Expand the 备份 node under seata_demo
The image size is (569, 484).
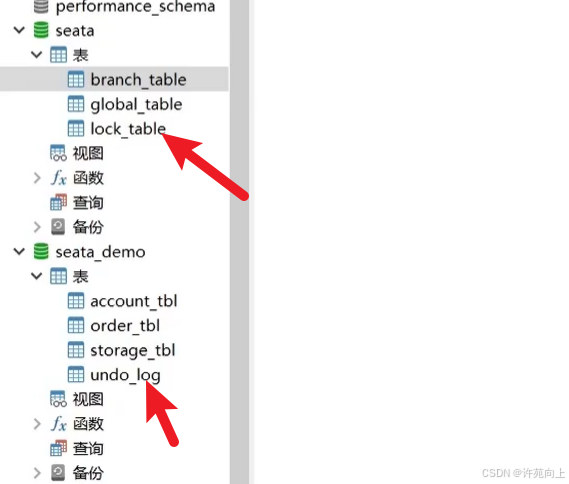(x=37, y=473)
